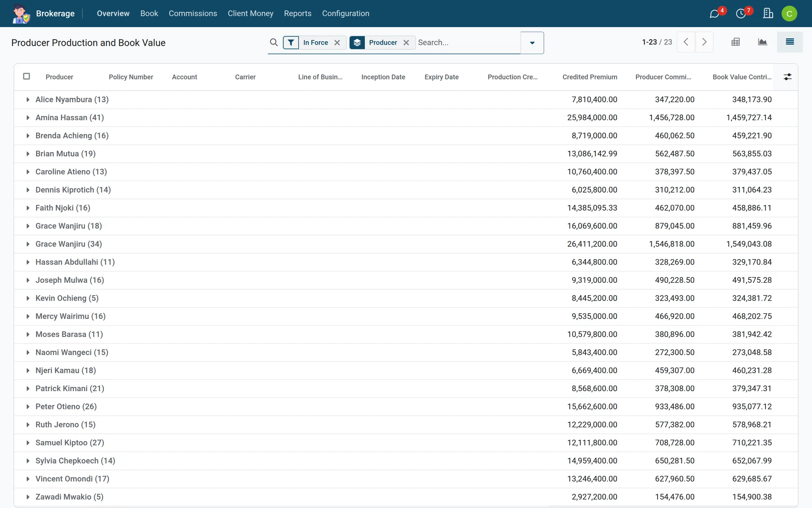Switch to graph view
This screenshot has width=812, height=508.
point(763,42)
